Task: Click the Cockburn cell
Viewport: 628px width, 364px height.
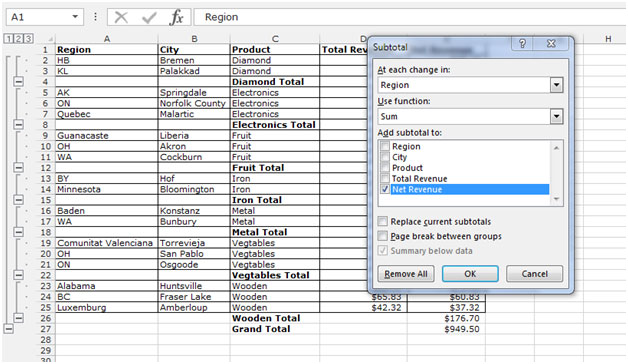Action: point(194,157)
